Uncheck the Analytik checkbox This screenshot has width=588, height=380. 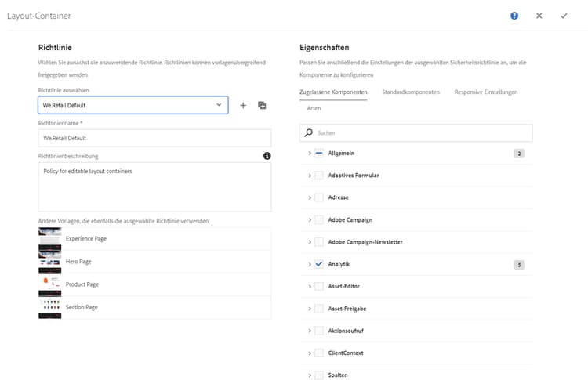point(319,265)
